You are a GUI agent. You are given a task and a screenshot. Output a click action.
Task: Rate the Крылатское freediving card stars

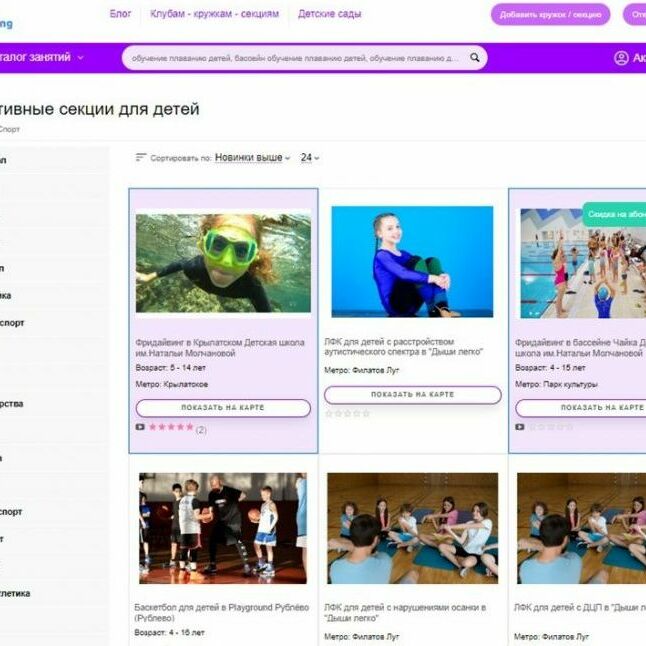(171, 427)
